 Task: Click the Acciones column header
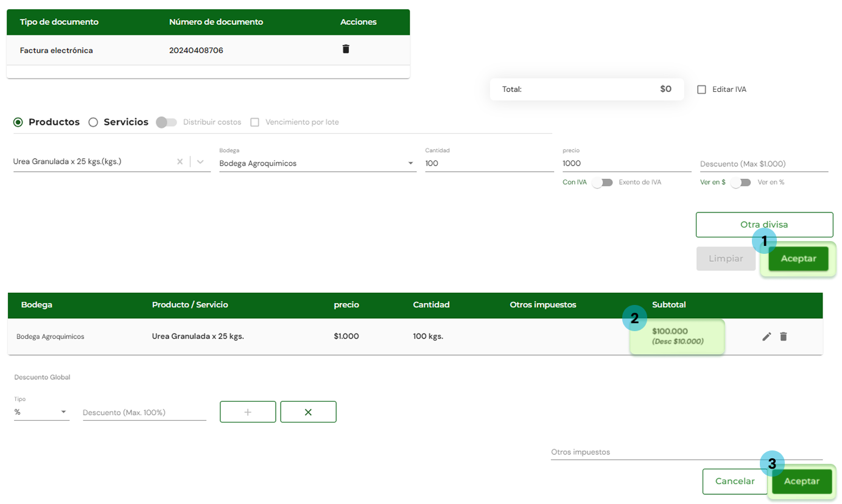(x=359, y=22)
